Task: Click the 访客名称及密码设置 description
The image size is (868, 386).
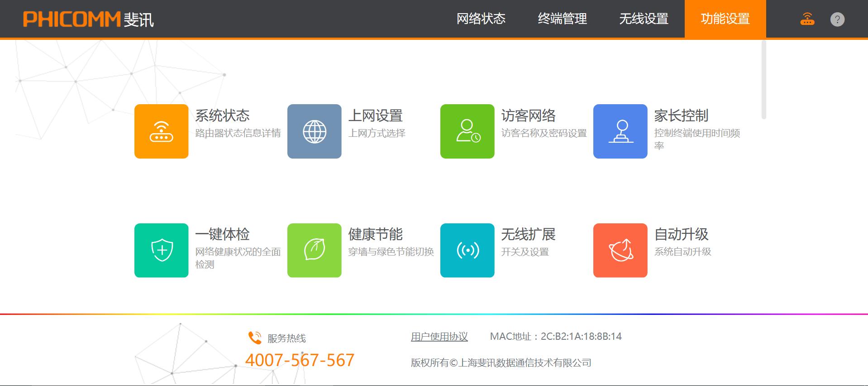Action: point(544,133)
